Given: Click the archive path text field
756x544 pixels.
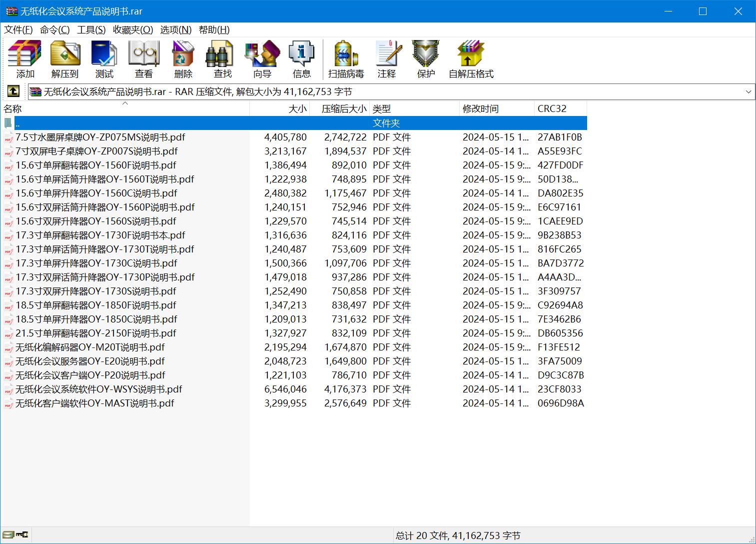Looking at the screenshot, I should click(x=386, y=92).
